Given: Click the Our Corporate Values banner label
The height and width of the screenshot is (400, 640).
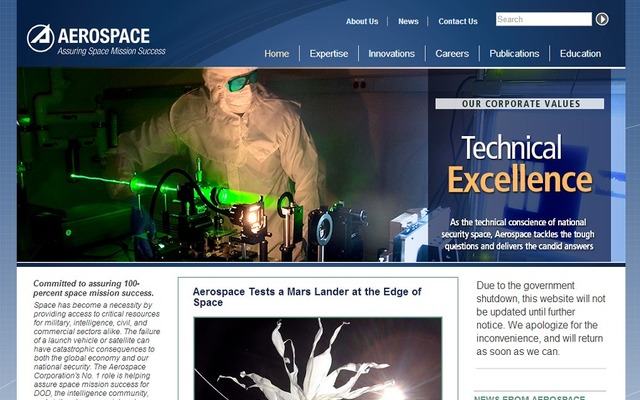Looking at the screenshot, I should (x=520, y=104).
